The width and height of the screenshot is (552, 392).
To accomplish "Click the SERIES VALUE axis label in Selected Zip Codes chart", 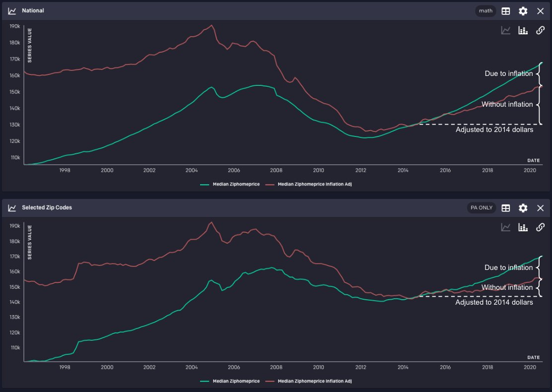I will (x=30, y=242).
